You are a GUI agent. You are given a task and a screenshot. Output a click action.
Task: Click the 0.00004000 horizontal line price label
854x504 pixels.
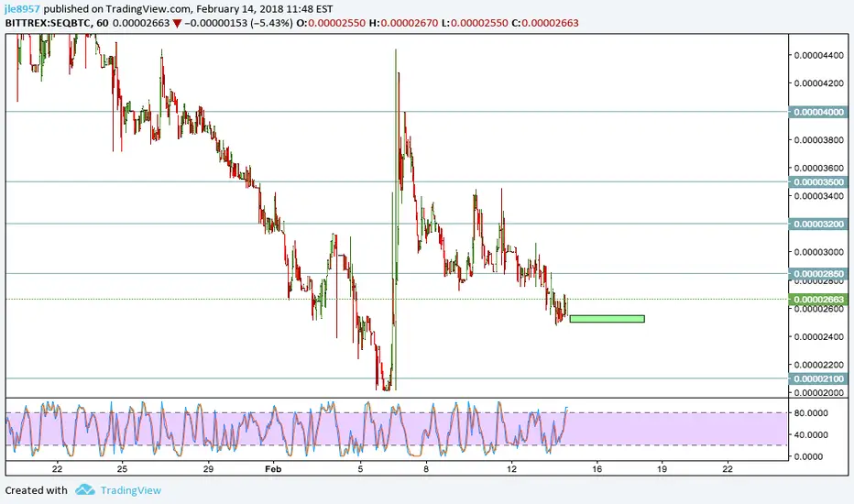click(818, 112)
